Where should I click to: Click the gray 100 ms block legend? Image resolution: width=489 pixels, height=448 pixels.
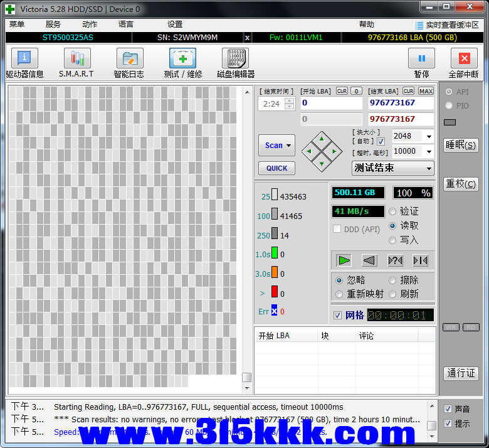pos(275,213)
